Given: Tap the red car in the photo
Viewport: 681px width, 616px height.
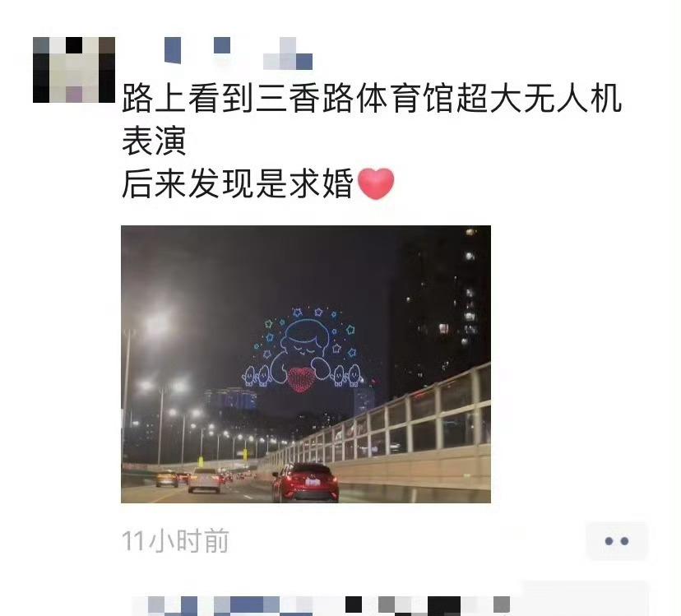Looking at the screenshot, I should pyautogui.click(x=305, y=482).
